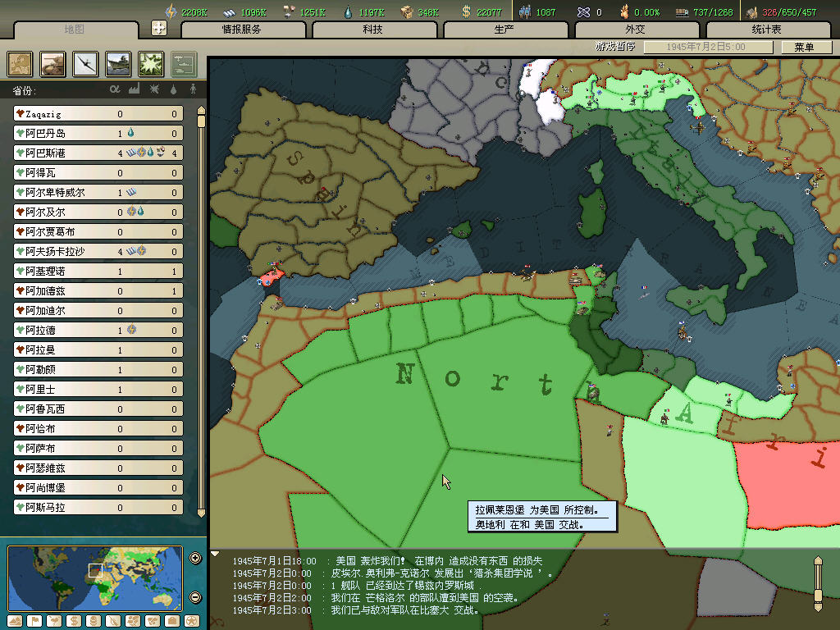This screenshot has height=630, width=840.
Task: Click the province map overview icon
Action: click(21, 64)
